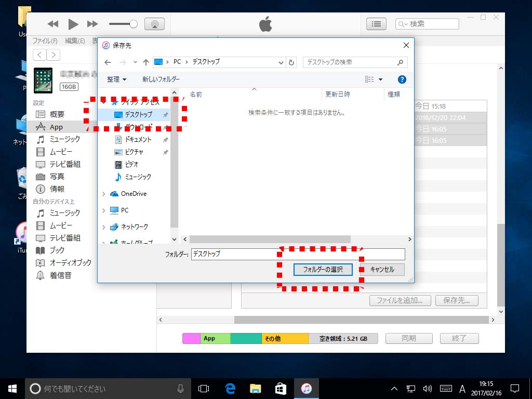Select ドキュメント in the navigation pane
This screenshot has width=532, height=399.
138,140
